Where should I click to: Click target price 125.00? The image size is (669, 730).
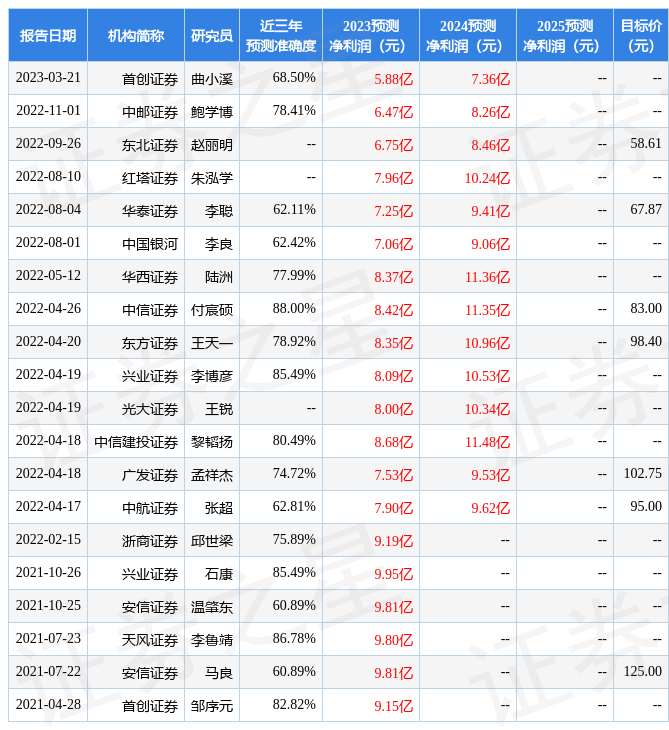[x=642, y=672]
